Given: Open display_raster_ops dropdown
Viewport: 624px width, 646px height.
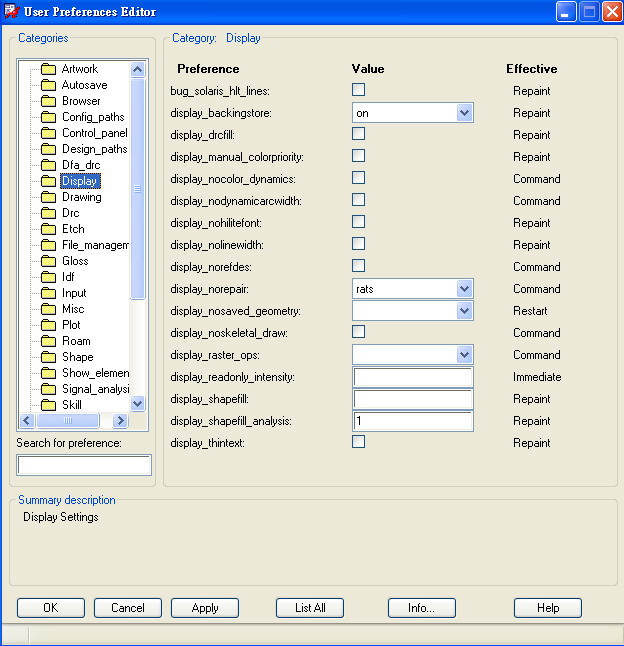Looking at the screenshot, I should tap(413, 355).
